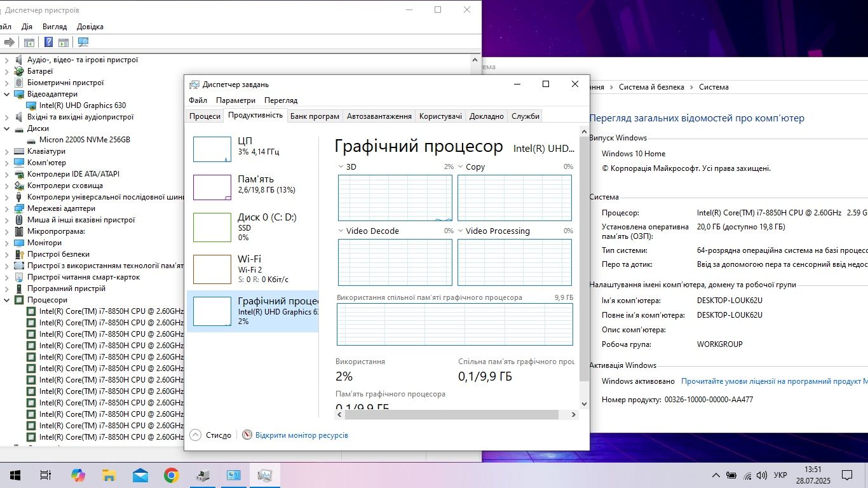Click the forward arrow in Device Manager toolbar

coord(10,43)
